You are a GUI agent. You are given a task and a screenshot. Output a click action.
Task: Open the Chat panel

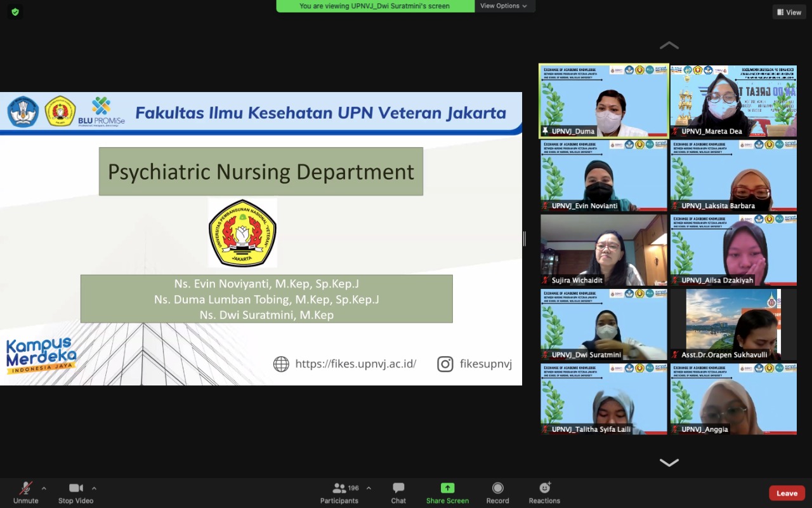pyautogui.click(x=398, y=493)
